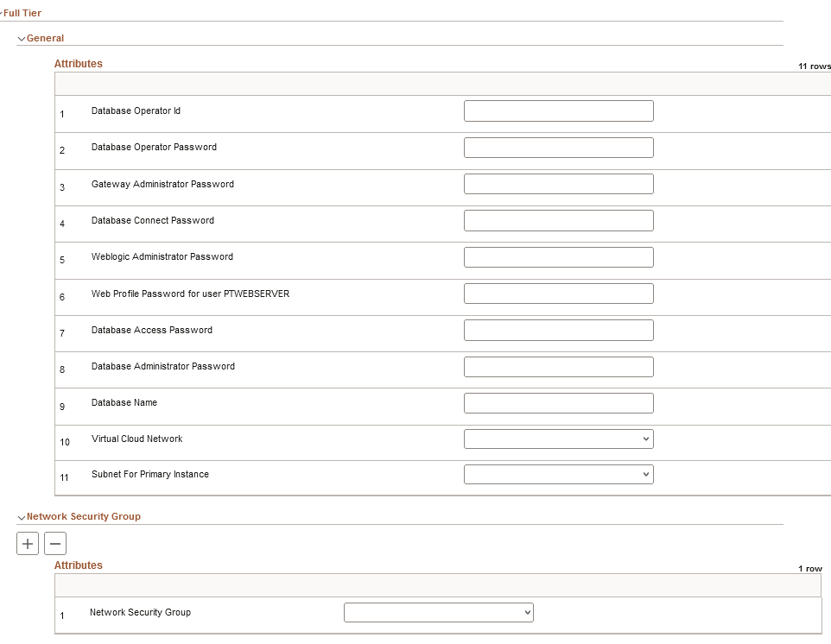Click the Network Security Group heading link
The image size is (831, 644).
(84, 516)
